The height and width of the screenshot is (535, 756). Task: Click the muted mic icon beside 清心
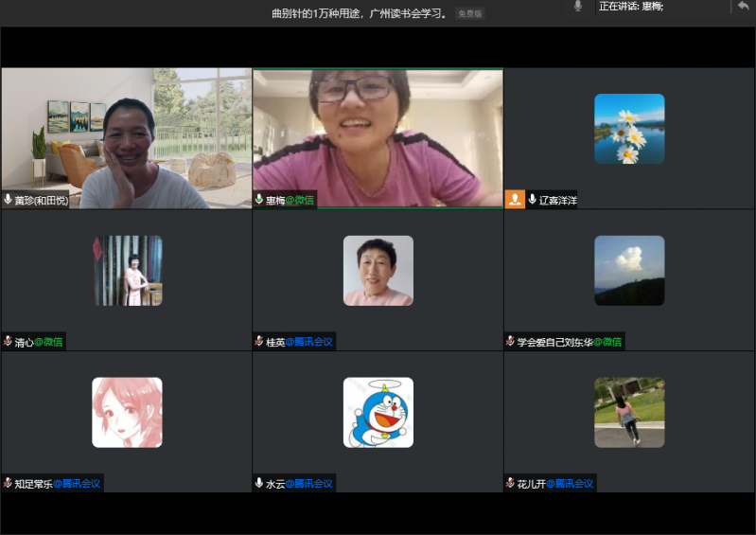[9, 341]
